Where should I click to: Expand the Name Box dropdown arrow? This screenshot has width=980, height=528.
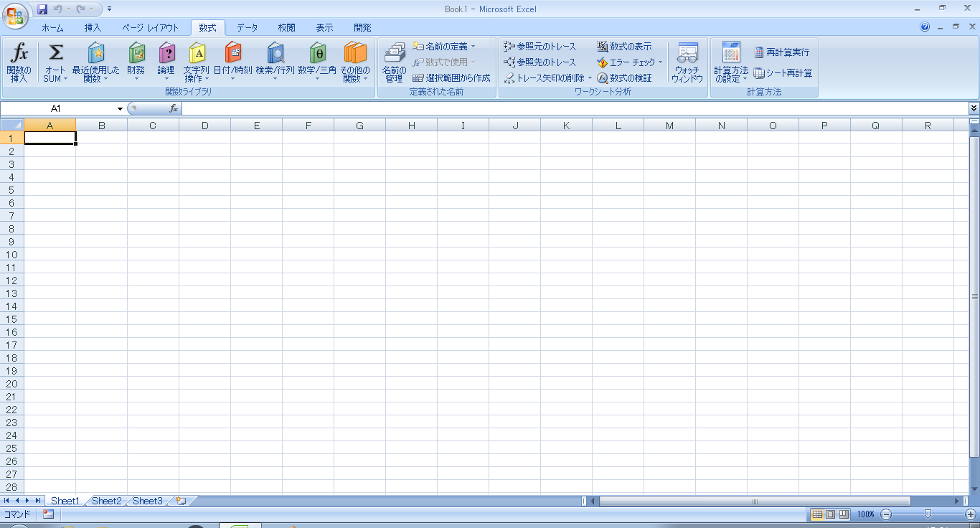click(x=120, y=108)
